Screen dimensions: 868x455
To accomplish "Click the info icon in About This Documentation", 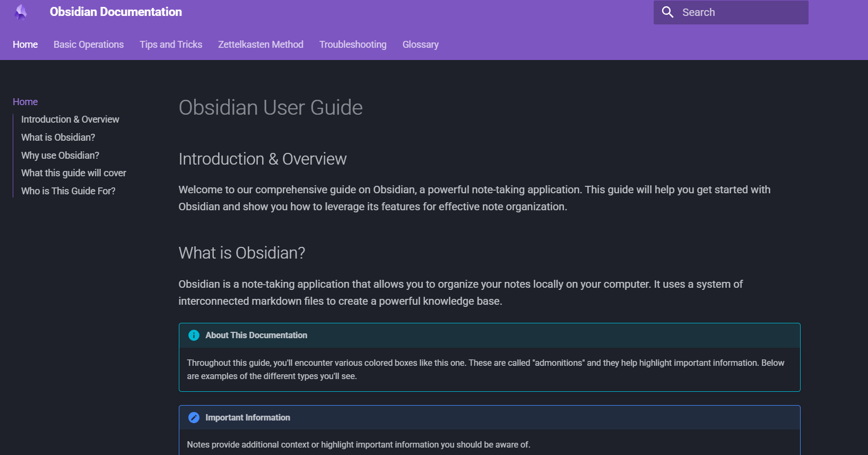I will (194, 336).
